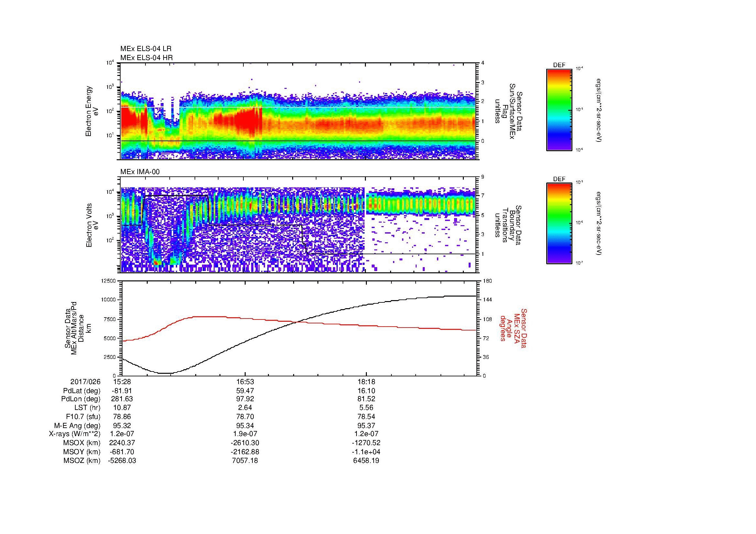
Task: Click the '12500' altitude axis tick label
Action: [109, 281]
